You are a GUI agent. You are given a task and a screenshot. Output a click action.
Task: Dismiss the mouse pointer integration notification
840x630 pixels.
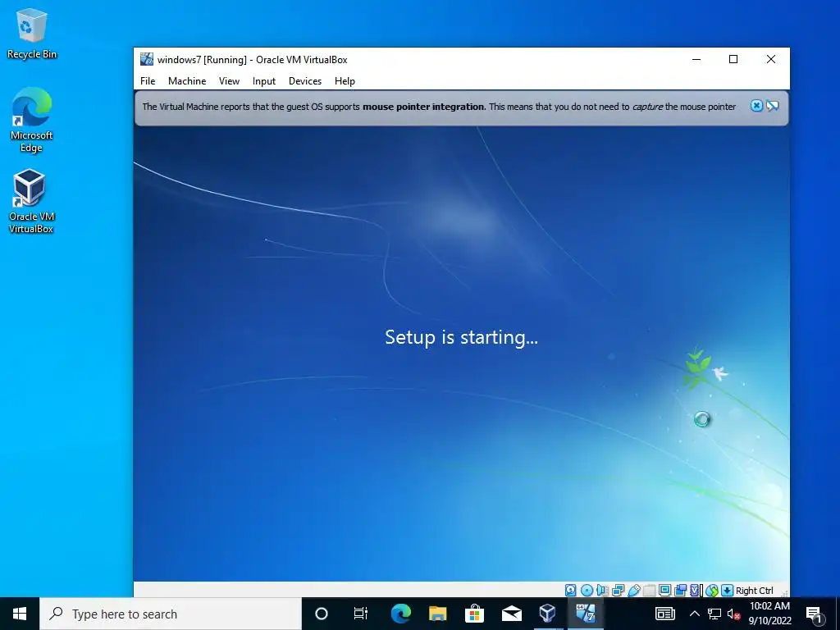point(756,106)
